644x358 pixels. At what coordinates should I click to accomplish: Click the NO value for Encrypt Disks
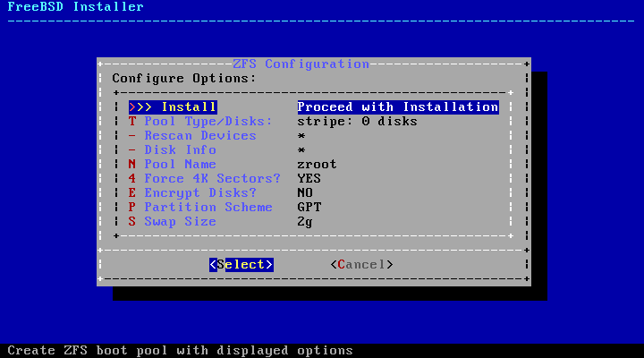305,192
